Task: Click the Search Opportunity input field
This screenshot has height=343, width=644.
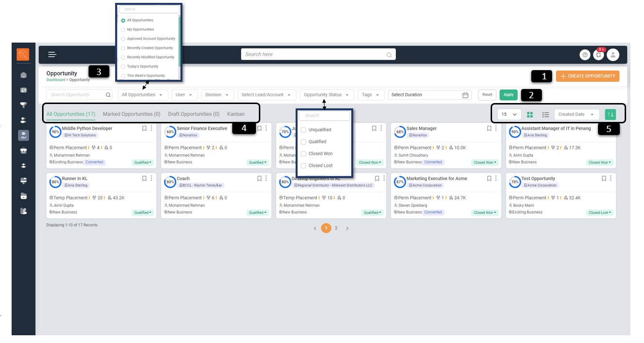Action: pyautogui.click(x=77, y=95)
